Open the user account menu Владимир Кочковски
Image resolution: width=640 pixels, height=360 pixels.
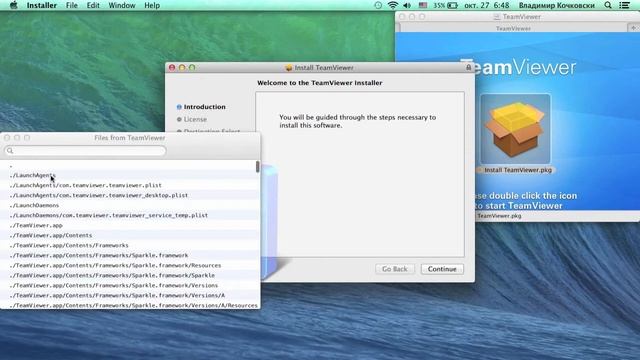coord(557,5)
